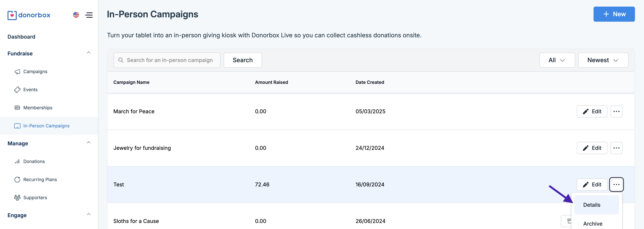644x229 pixels.
Task: Open Events via its ticket icon
Action: point(17,90)
